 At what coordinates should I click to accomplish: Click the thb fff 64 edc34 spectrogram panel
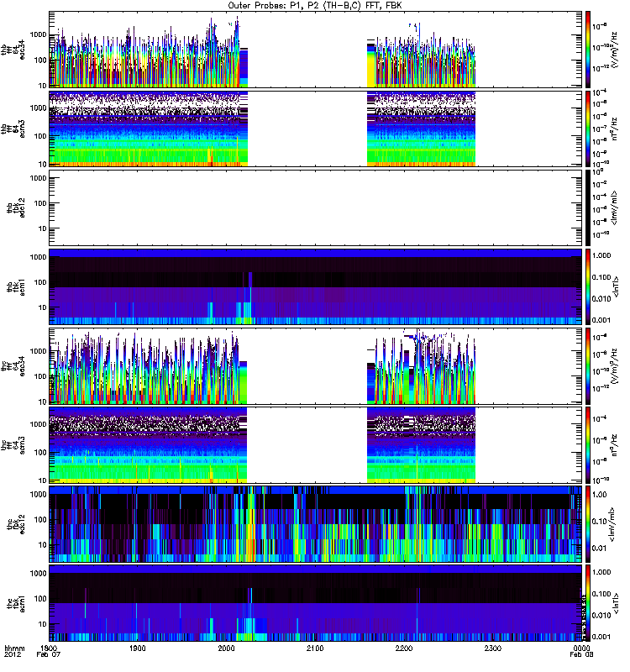(x=315, y=50)
